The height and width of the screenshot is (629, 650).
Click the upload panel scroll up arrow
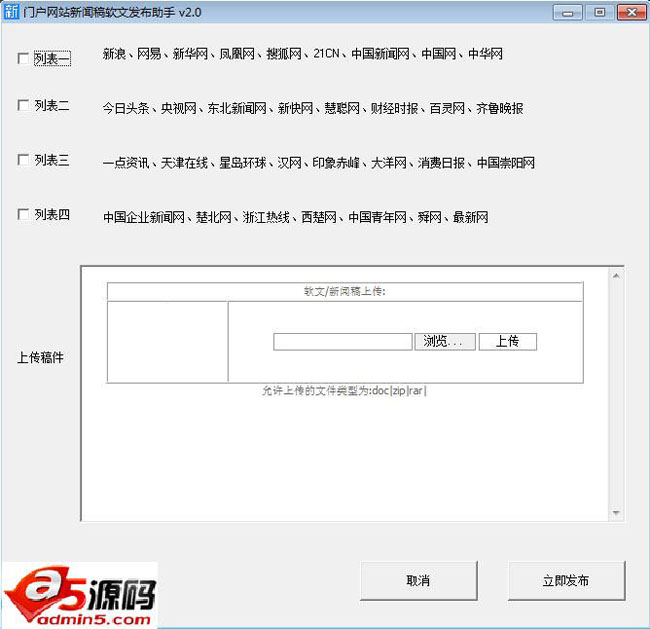pos(616,276)
